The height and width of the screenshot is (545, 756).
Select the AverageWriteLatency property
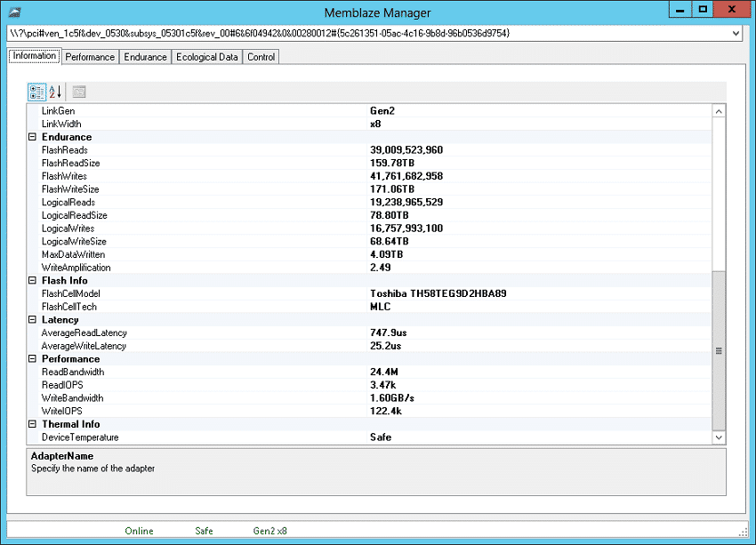coord(369,346)
